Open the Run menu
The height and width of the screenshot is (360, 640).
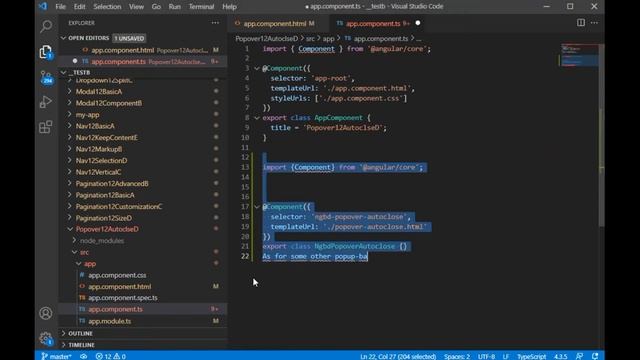[174, 7]
